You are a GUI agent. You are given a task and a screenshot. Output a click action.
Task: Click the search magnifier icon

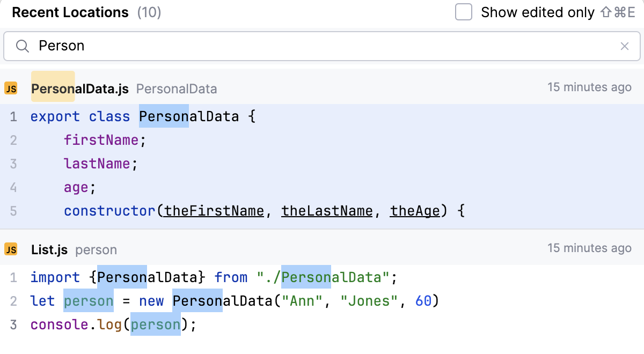[x=22, y=46]
